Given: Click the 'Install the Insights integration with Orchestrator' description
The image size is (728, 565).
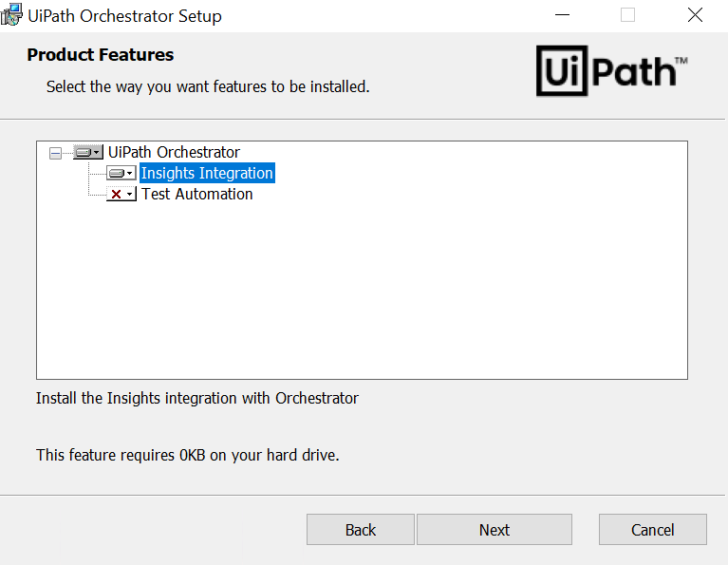Looking at the screenshot, I should [x=197, y=398].
